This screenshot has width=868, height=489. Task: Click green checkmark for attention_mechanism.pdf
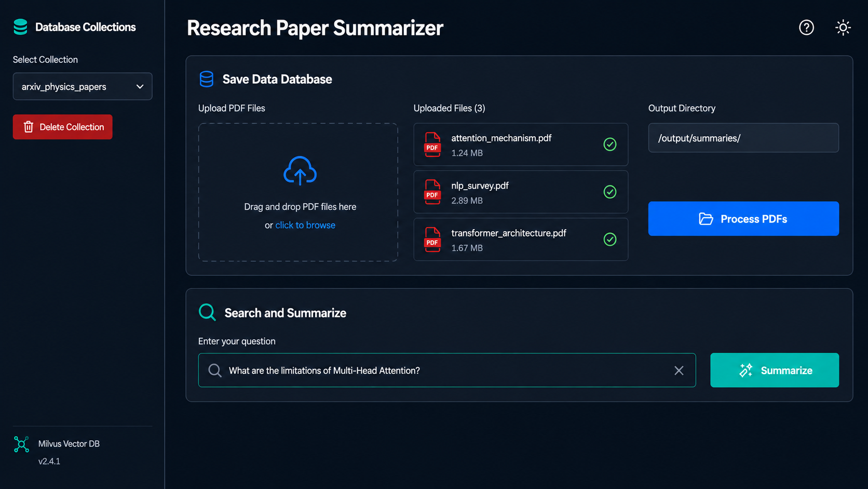click(x=610, y=144)
